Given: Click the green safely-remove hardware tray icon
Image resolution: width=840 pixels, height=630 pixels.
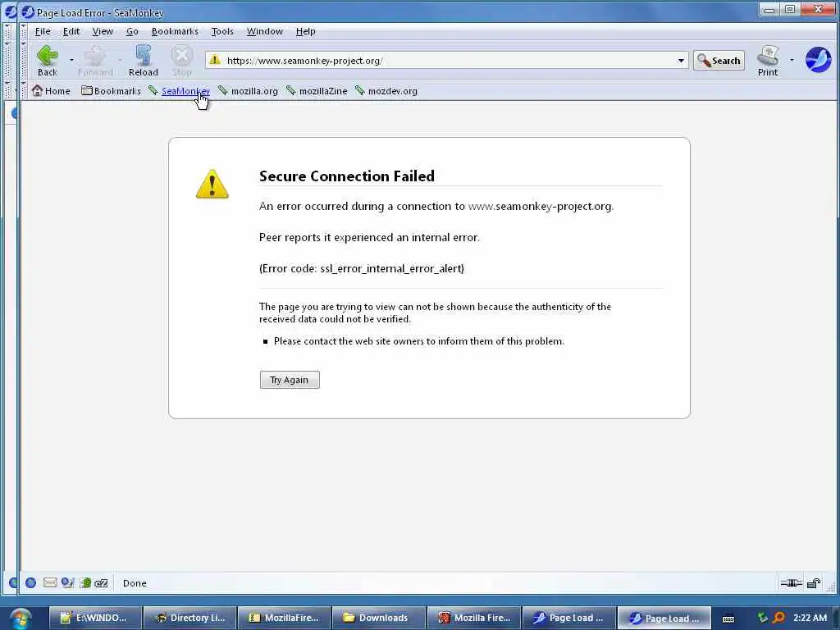Looking at the screenshot, I should [762, 618].
